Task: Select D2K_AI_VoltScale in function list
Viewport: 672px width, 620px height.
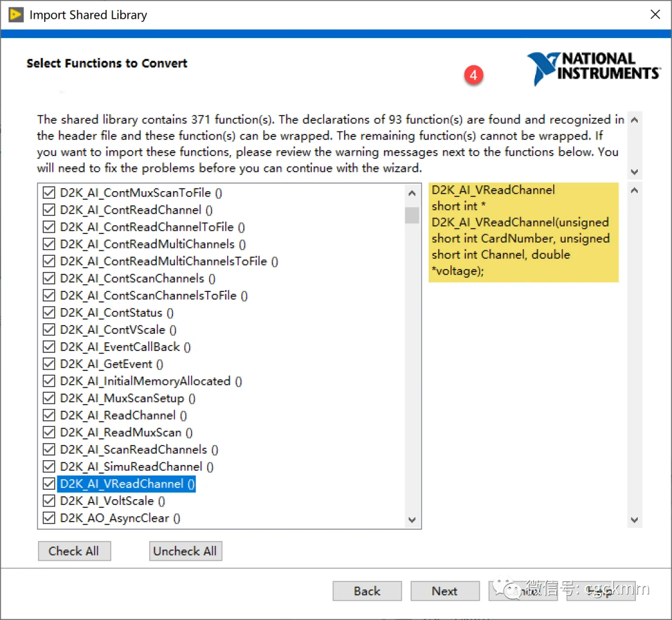Action: pos(112,501)
